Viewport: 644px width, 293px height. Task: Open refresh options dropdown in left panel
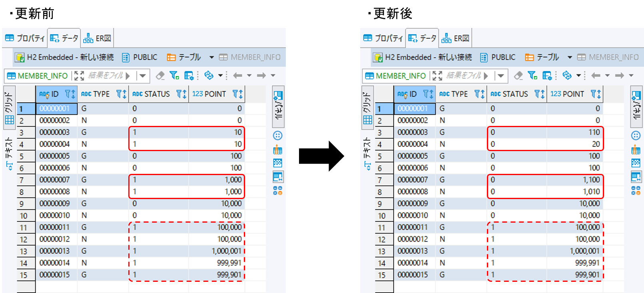click(x=220, y=75)
